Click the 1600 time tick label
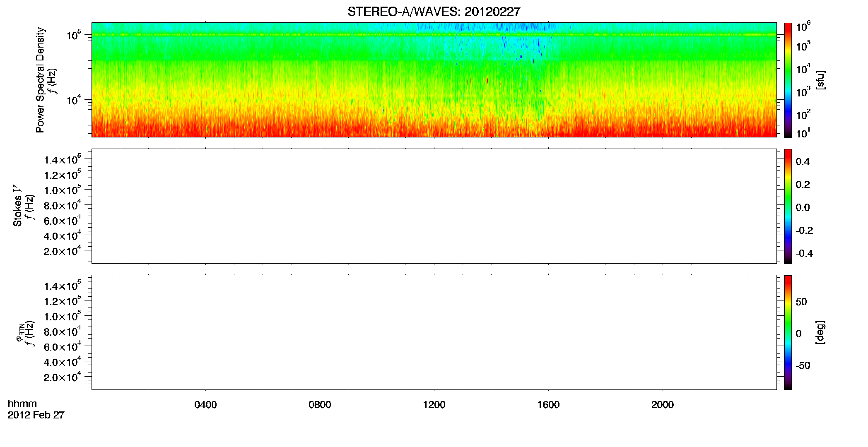The height and width of the screenshot is (447, 868). click(x=548, y=405)
